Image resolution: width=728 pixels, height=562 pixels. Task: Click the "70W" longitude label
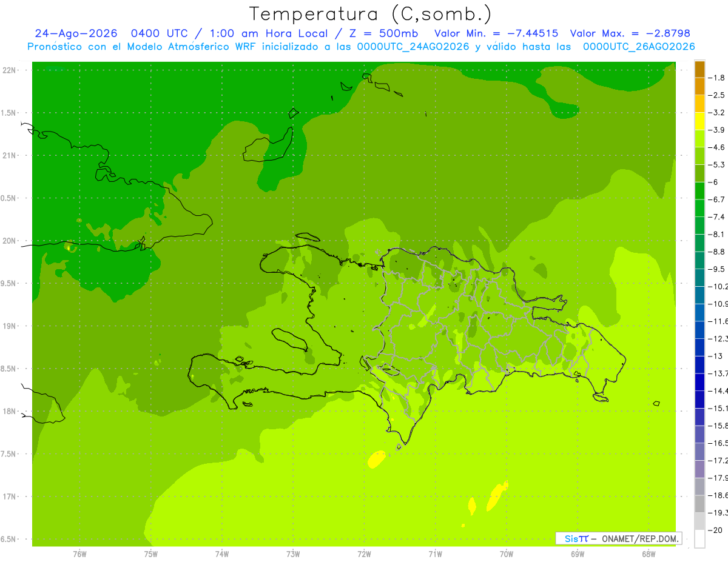[507, 554]
